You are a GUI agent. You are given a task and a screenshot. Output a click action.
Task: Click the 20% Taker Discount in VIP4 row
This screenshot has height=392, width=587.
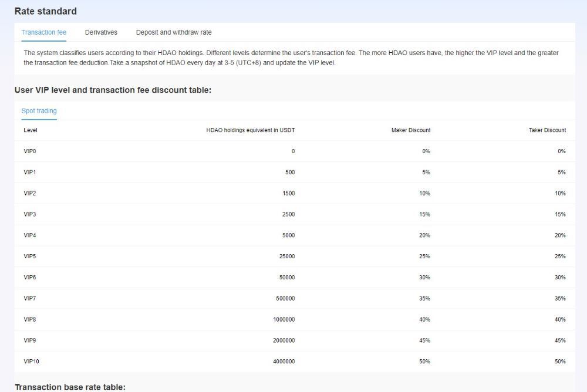[x=560, y=235]
